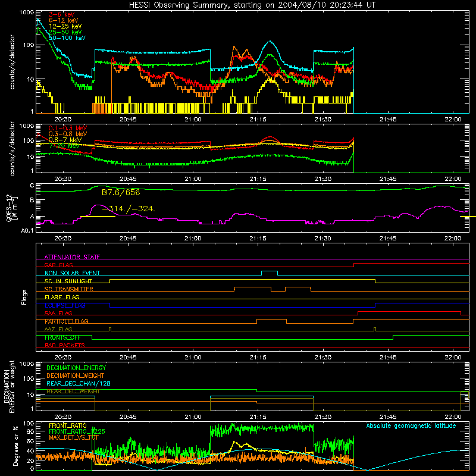Click the -314./-324. position annotation
This screenshot has width=476, height=476.
tap(129, 209)
